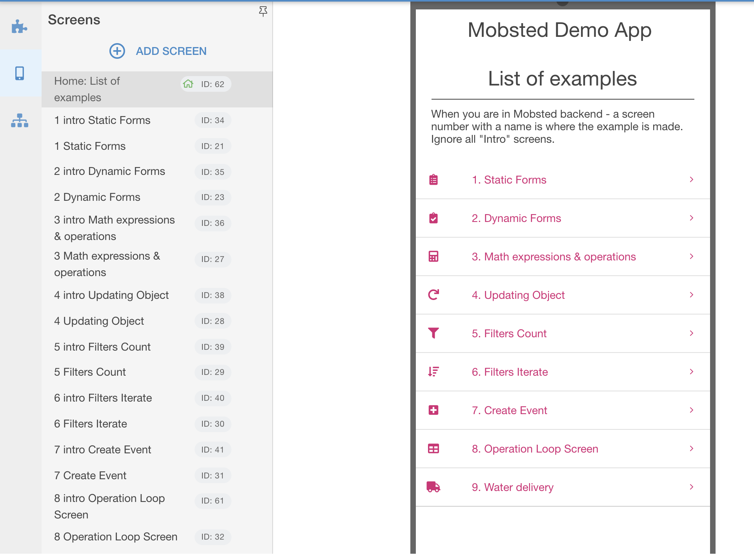This screenshot has height=560, width=754.
Task: Expand the 7. Create Event chevron
Action: point(692,410)
